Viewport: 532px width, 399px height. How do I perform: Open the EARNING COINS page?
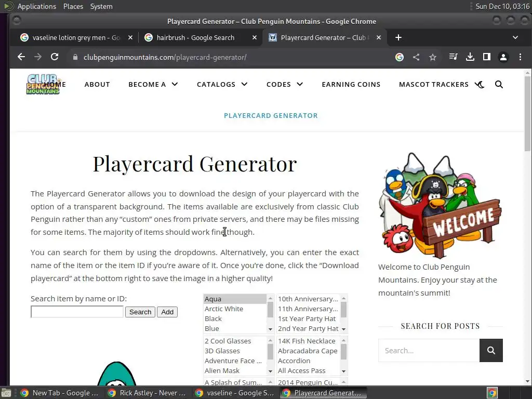point(351,85)
